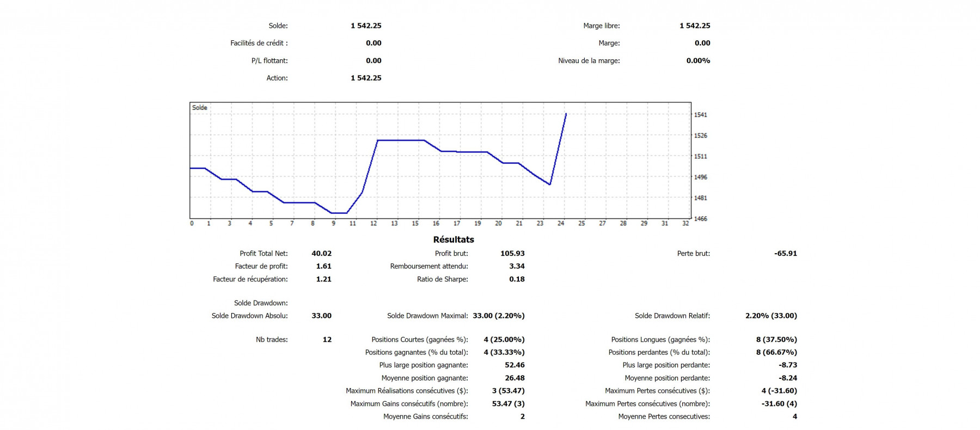The height and width of the screenshot is (430, 980).
Task: Click Plus large position perdante value -8.73
Action: point(788,365)
